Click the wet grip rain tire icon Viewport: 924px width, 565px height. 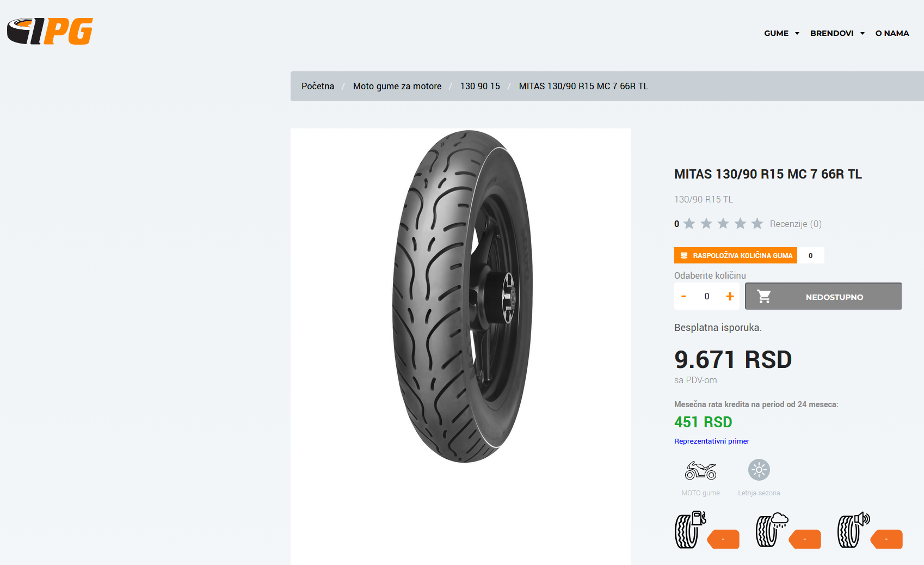772,530
